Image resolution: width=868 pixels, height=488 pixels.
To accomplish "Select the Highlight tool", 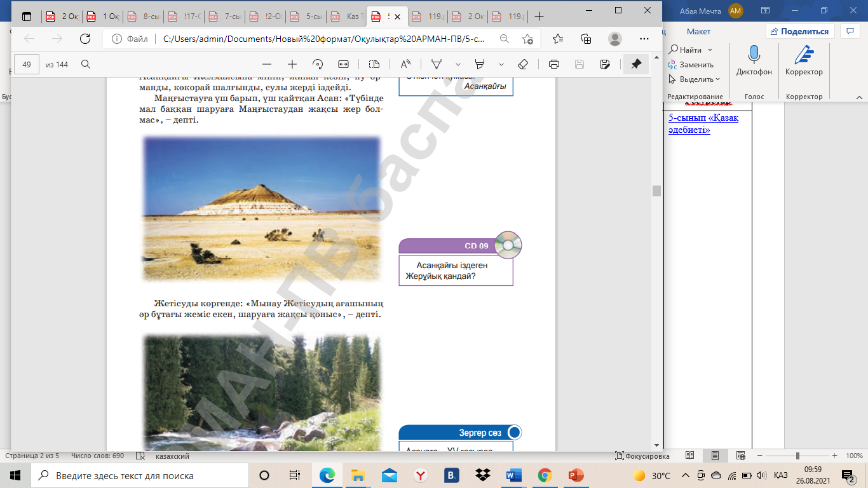I will (x=480, y=64).
